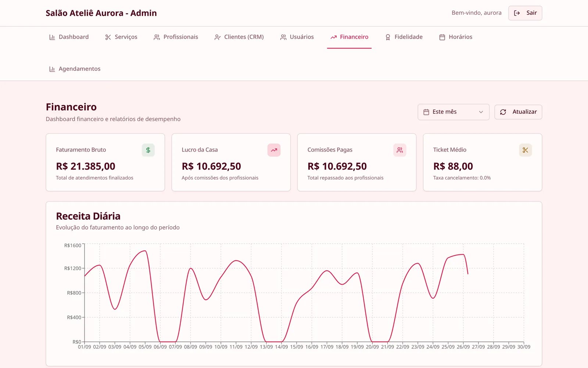Click the dollar icon on Faturamento Bruto card

(x=148, y=150)
